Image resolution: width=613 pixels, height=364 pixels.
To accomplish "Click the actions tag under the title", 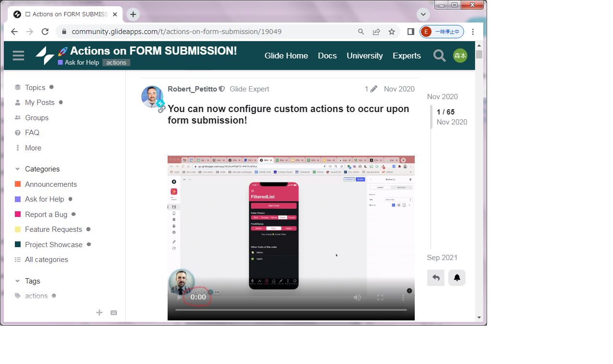I will [116, 63].
